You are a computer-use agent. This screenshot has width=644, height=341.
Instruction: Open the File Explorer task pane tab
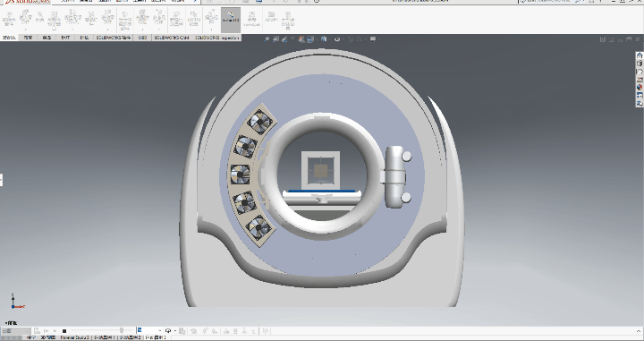pyautogui.click(x=640, y=71)
